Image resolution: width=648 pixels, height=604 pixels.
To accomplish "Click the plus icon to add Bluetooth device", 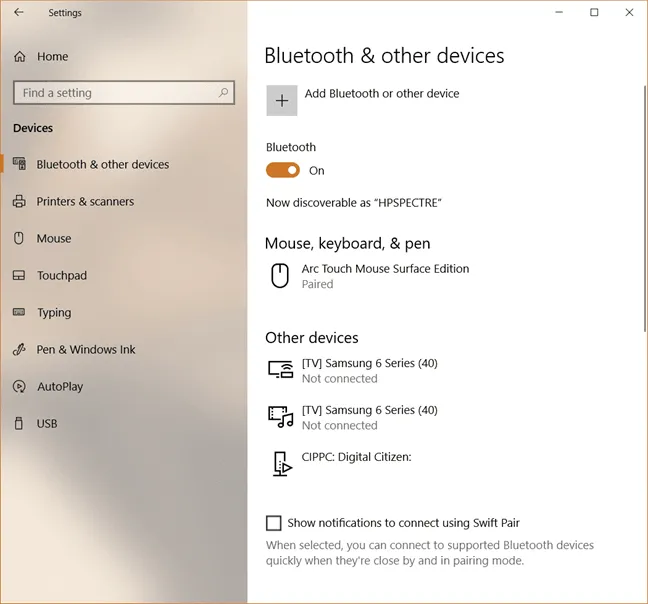I will tap(282, 100).
